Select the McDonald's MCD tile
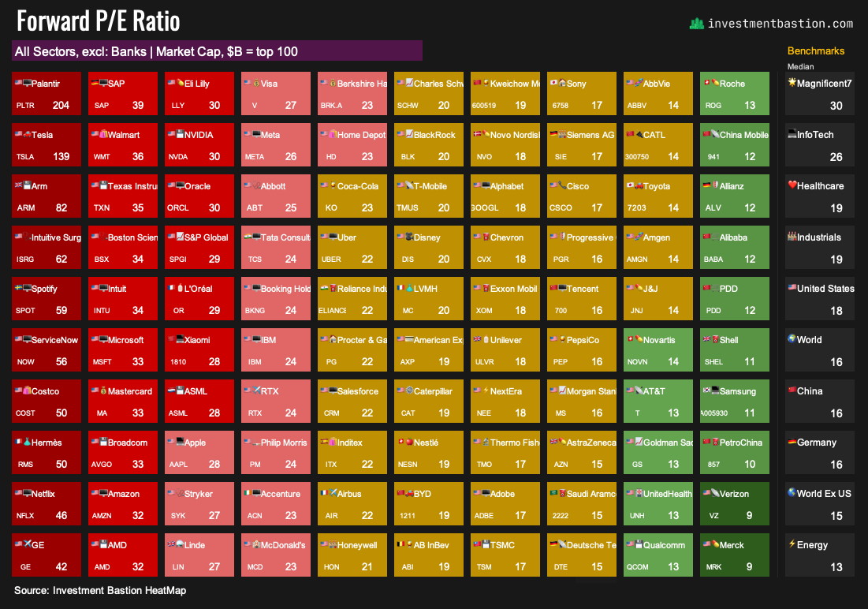The width and height of the screenshot is (868, 609). coord(276,555)
